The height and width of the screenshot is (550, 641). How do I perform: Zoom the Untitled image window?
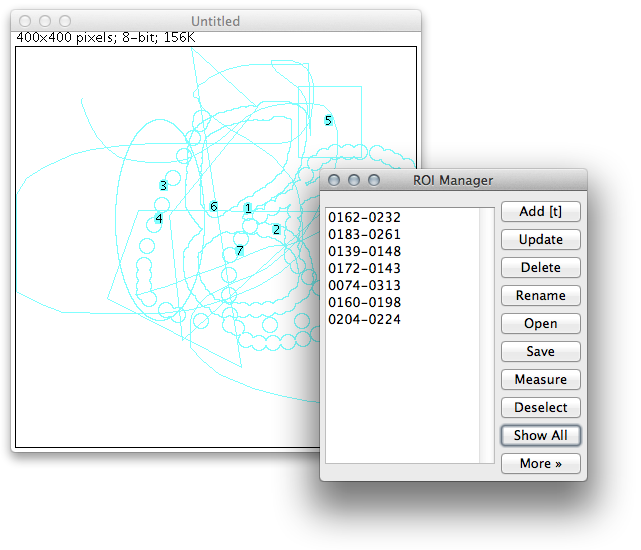pyautogui.click(x=65, y=21)
